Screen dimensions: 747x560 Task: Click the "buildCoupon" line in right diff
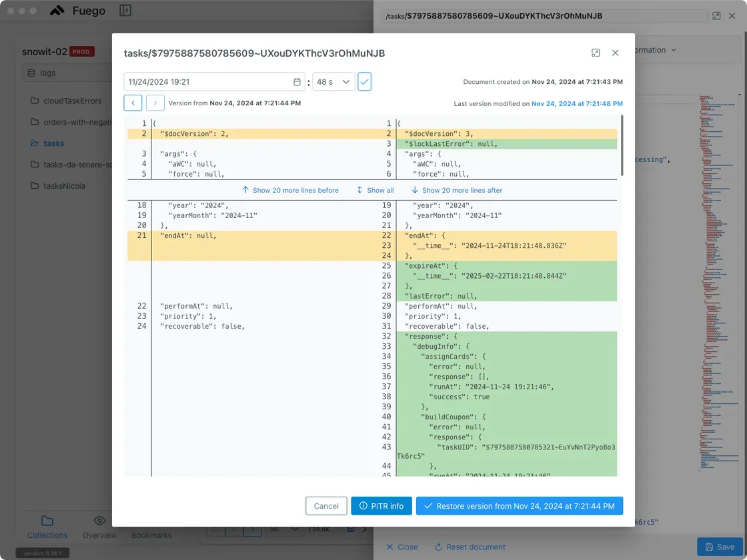pyautogui.click(x=506, y=417)
